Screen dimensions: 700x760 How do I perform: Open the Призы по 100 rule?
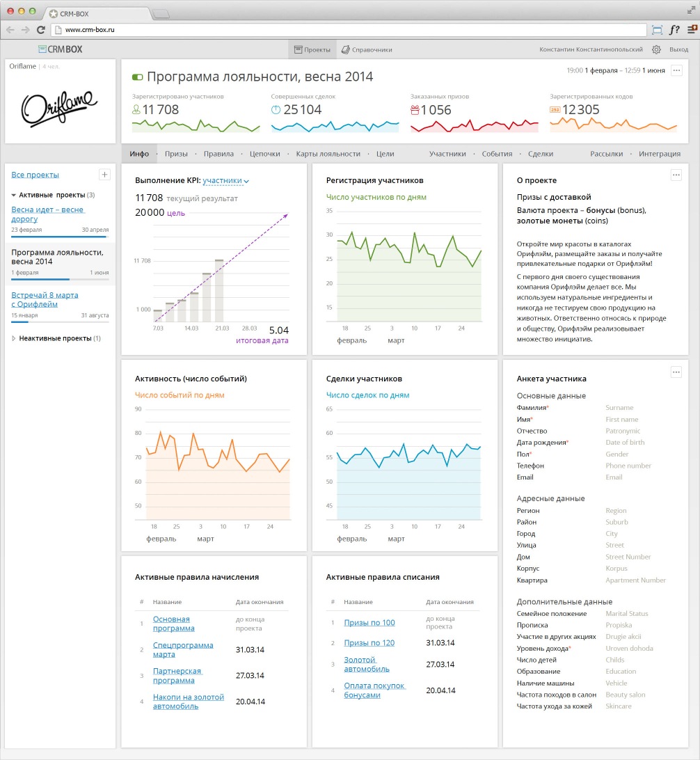pyautogui.click(x=369, y=622)
